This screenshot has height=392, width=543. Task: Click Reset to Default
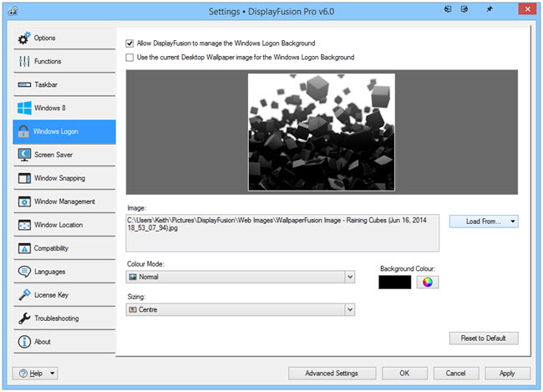pyautogui.click(x=484, y=339)
